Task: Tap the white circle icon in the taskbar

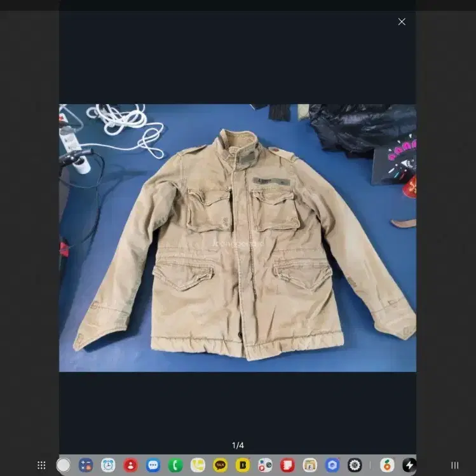Action: pyautogui.click(x=64, y=465)
